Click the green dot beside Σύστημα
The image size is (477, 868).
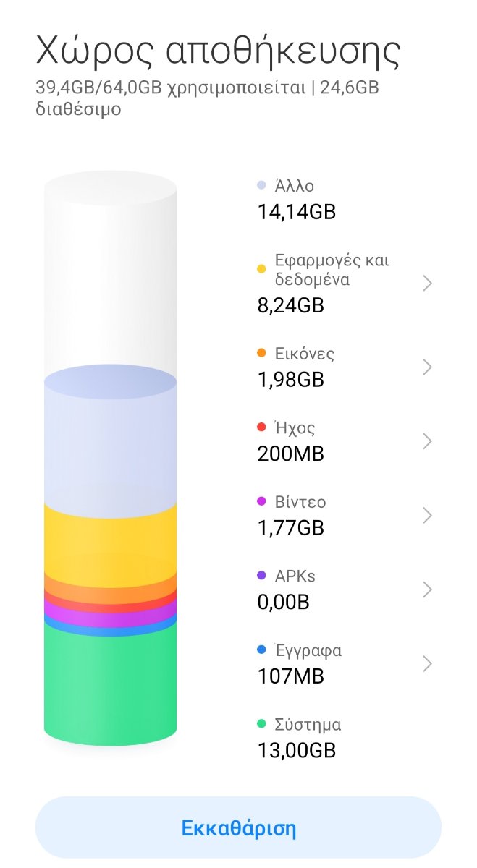pos(262,724)
